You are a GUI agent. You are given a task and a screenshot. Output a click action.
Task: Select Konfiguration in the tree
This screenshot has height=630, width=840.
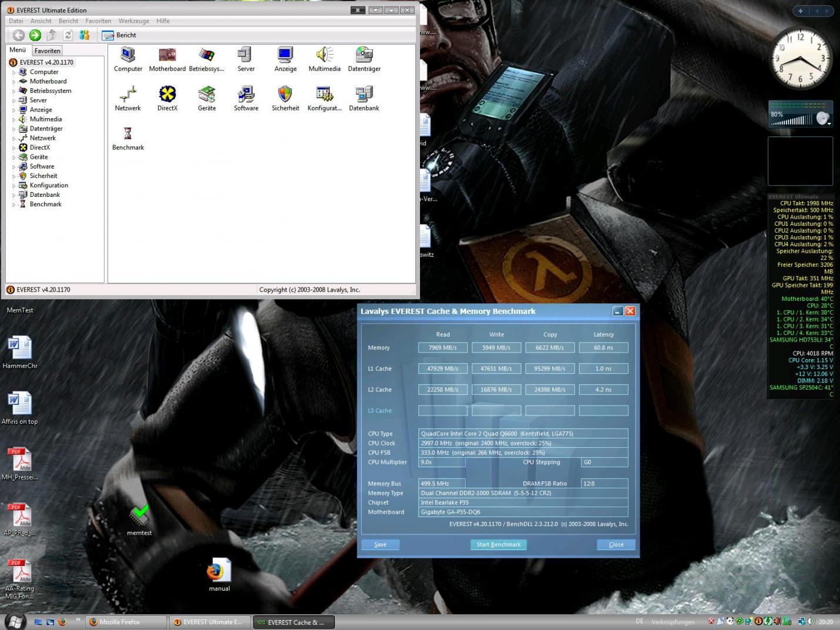click(49, 185)
